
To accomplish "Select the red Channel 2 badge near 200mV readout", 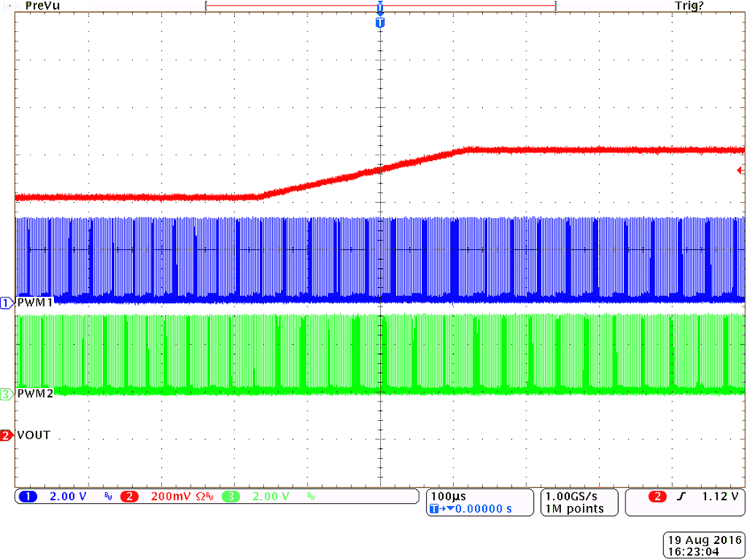I will point(130,496).
